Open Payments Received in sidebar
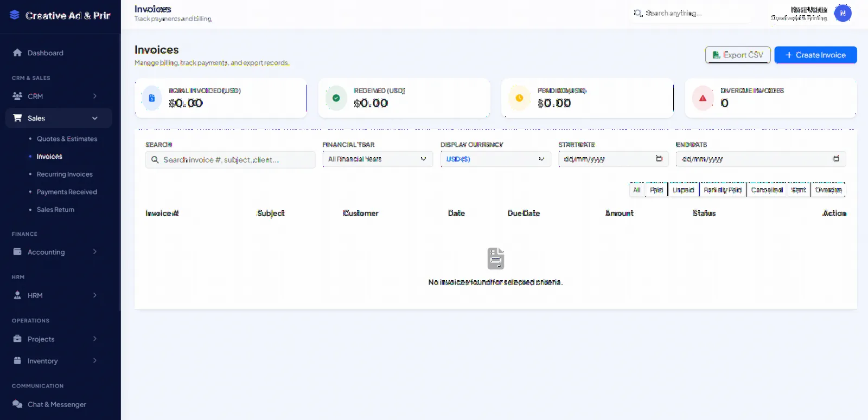Viewport: 868px width, 420px height. [x=67, y=192]
